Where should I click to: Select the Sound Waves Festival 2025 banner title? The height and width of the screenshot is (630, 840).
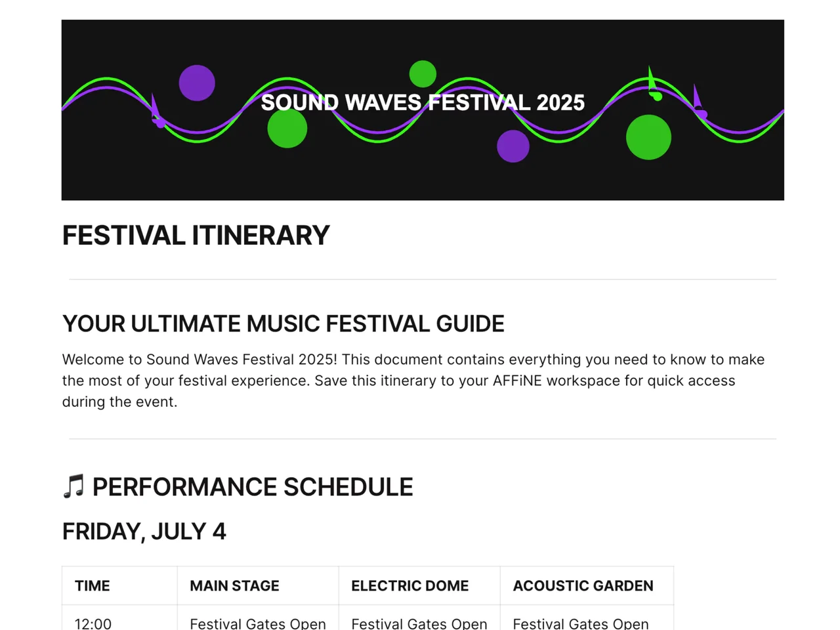coord(423,102)
